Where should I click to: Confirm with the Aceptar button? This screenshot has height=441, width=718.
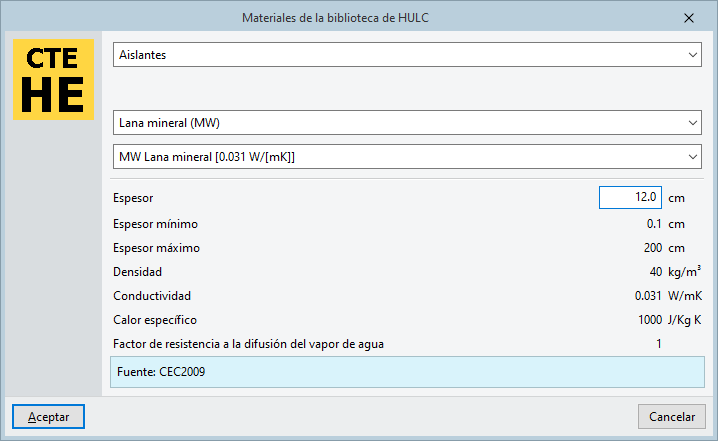pyautogui.click(x=49, y=417)
